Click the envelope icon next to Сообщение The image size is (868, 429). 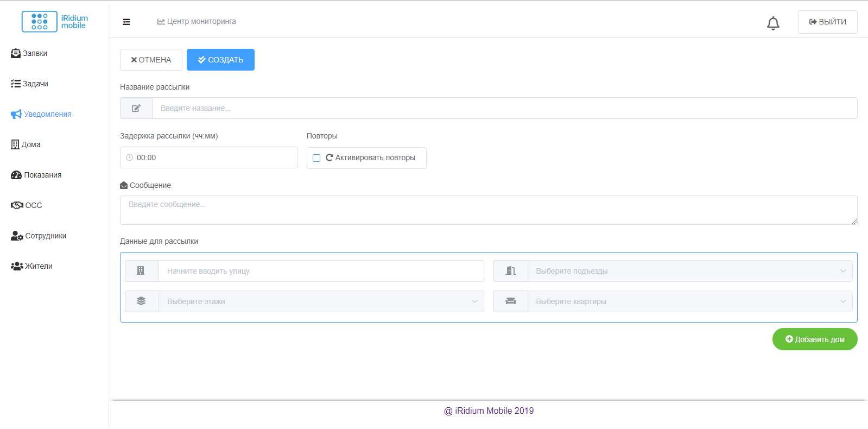tap(124, 185)
